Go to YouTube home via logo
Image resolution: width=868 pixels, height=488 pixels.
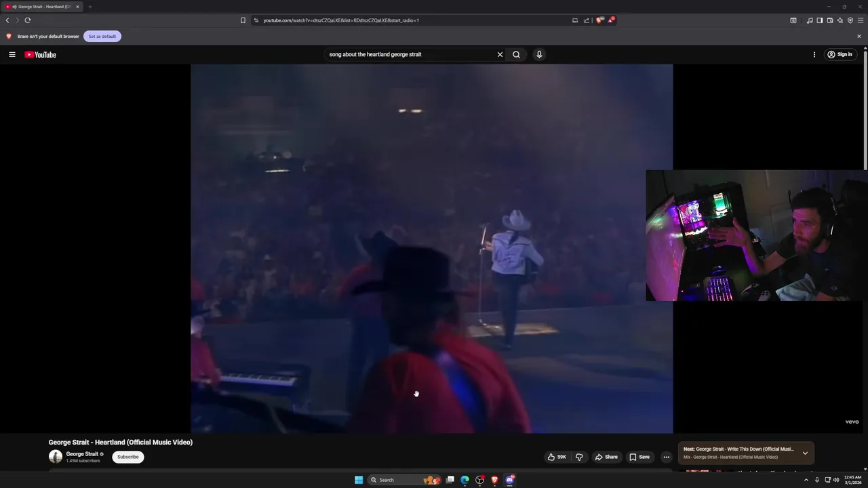tap(41, 54)
